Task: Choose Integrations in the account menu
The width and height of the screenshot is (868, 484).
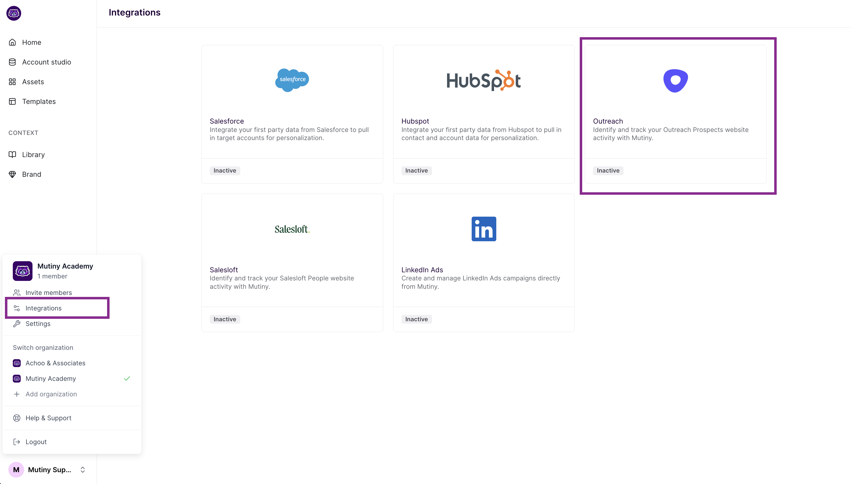Action: tap(44, 308)
